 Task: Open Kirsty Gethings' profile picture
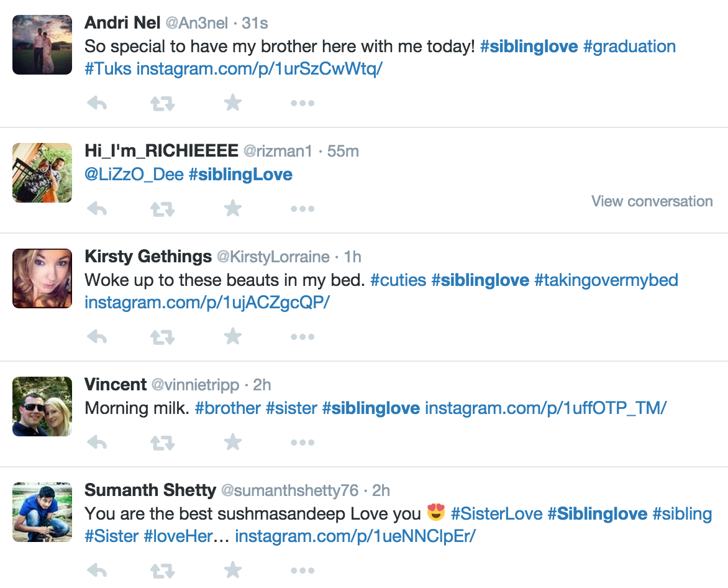[x=42, y=278]
